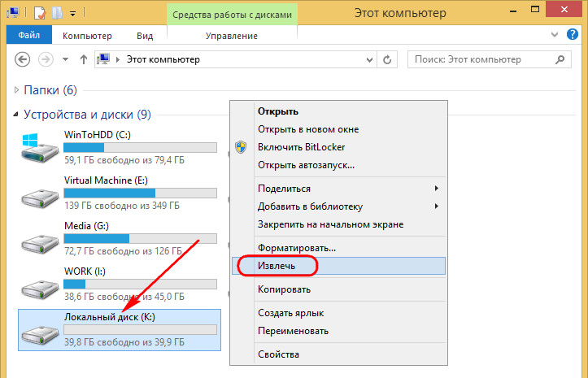Click the Properties quick access toolbar icon
Image resolution: width=588 pixels, height=378 pixels.
[39, 13]
